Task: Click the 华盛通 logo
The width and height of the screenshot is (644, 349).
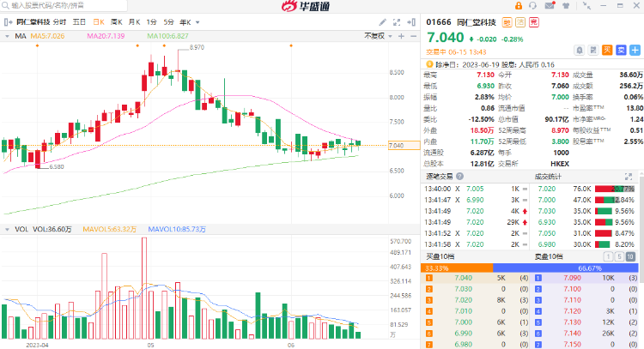Action: 306,6
